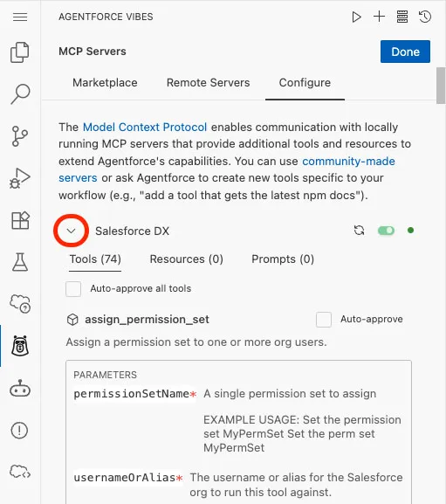Open the Source Control branch icon
Viewport: 446px width, 504px height.
point(20,136)
